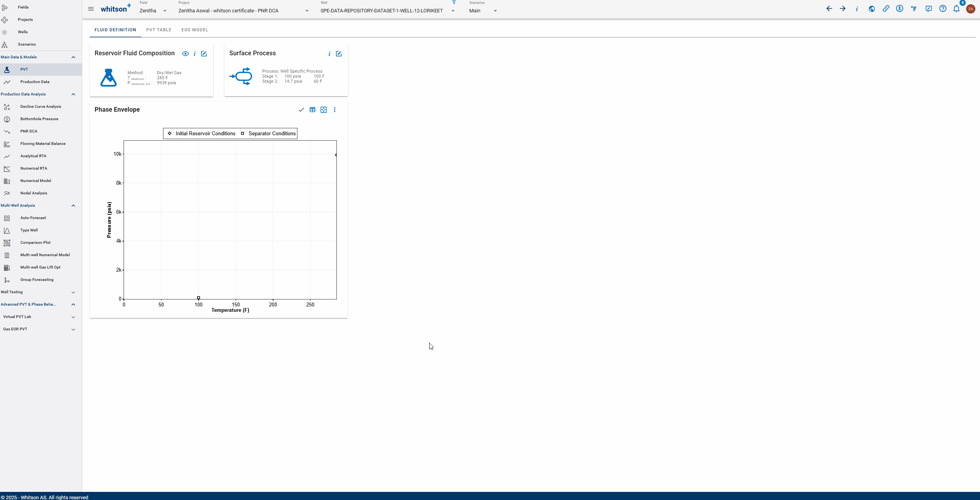Open Multi-well Gas Lift Opt
980x500 pixels.
pos(41,267)
